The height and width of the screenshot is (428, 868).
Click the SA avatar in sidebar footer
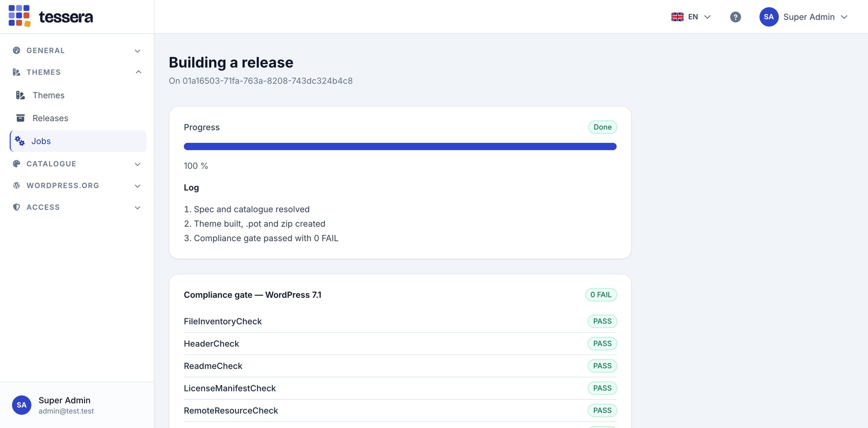click(22, 405)
